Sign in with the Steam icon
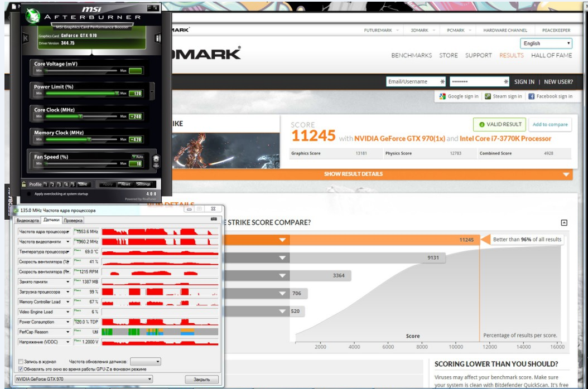The image size is (588, 389). click(488, 96)
